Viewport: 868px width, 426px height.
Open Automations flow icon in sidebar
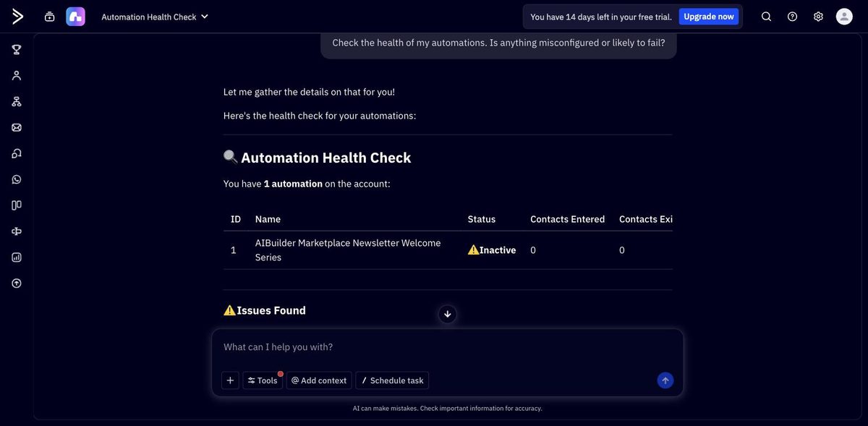pos(17,101)
